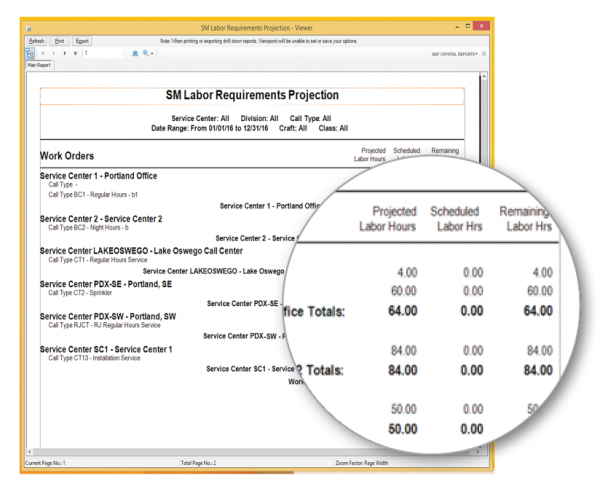This screenshot has width=600, height=502.
Task: Click the 'Class: All' parameter text
Action: coord(333,128)
